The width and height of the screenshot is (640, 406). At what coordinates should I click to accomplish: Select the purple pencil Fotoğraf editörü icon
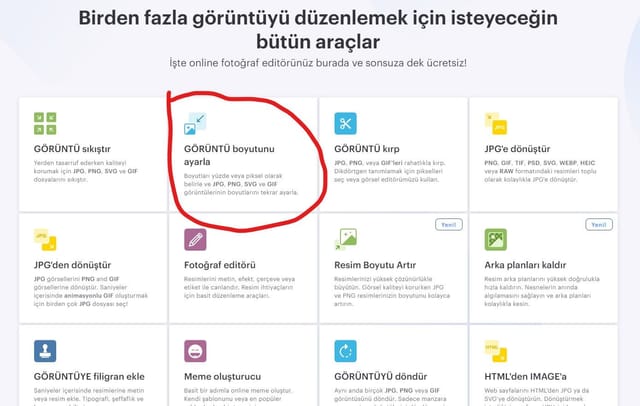tap(195, 240)
